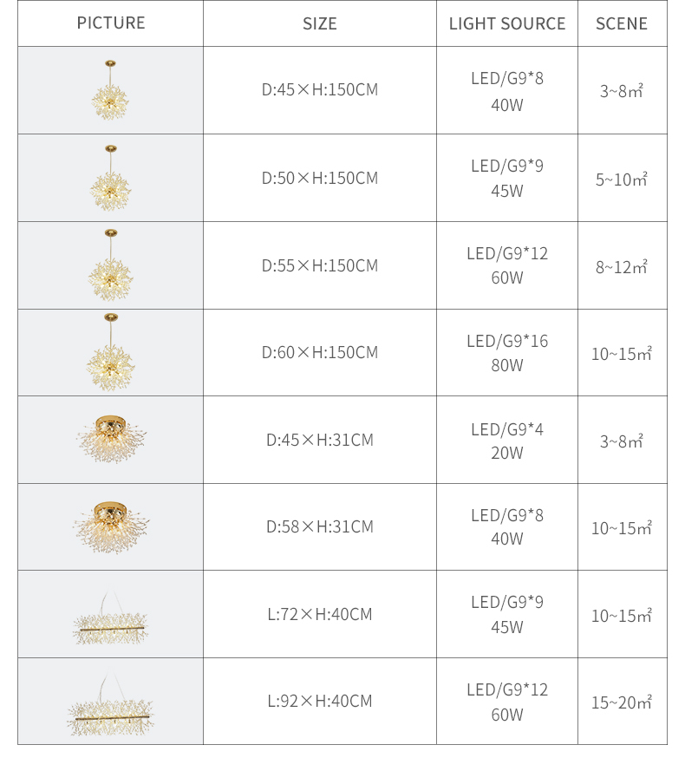
Task: Click the SCENE column header
Action: 622,23
